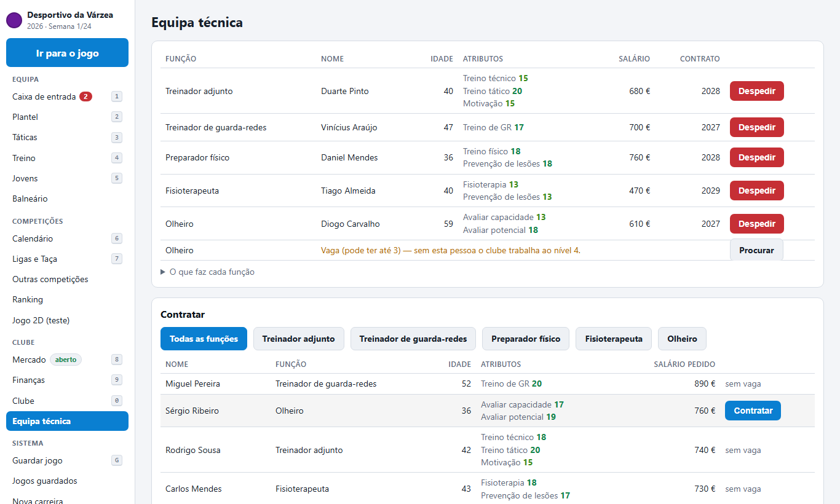The image size is (840, 504).
Task: Open Plantel page in sidebar
Action: pos(67,117)
